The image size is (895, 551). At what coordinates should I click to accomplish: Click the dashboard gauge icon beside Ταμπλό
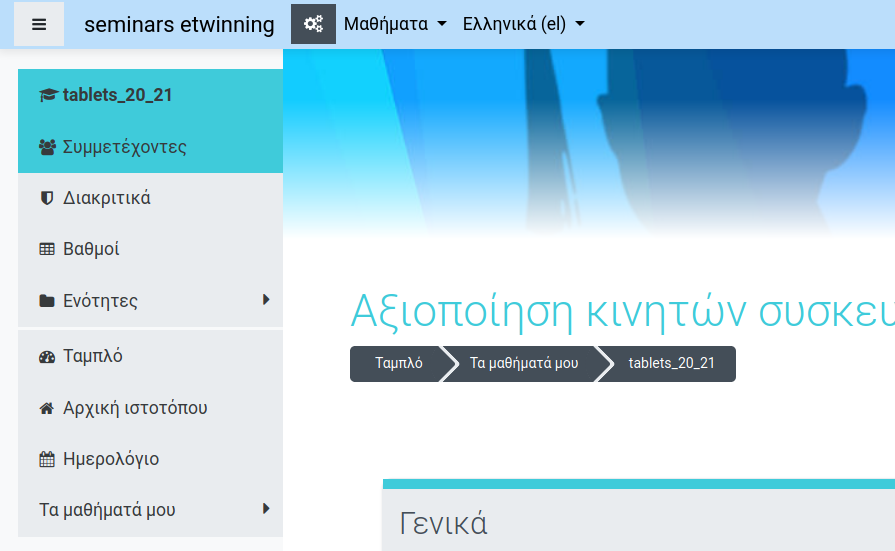click(x=47, y=357)
